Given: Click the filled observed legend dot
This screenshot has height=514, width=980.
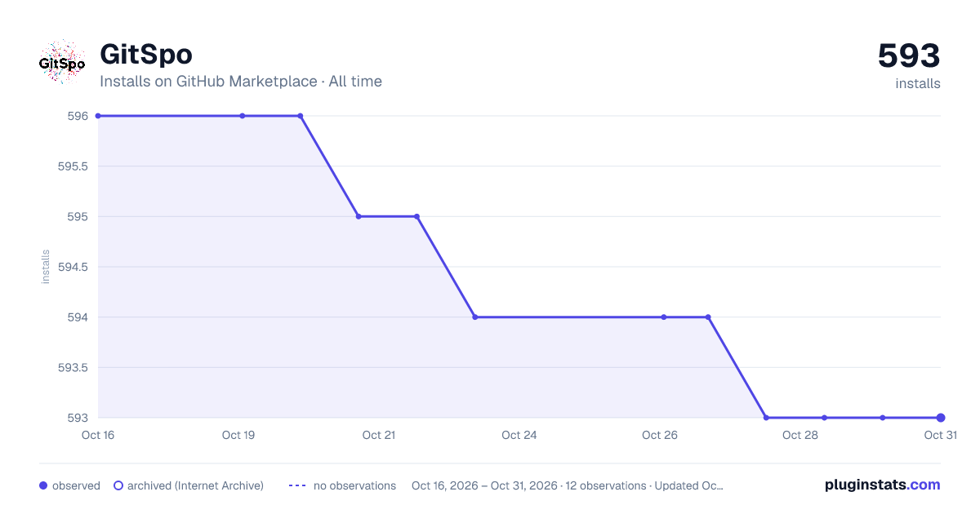Looking at the screenshot, I should click(43, 485).
